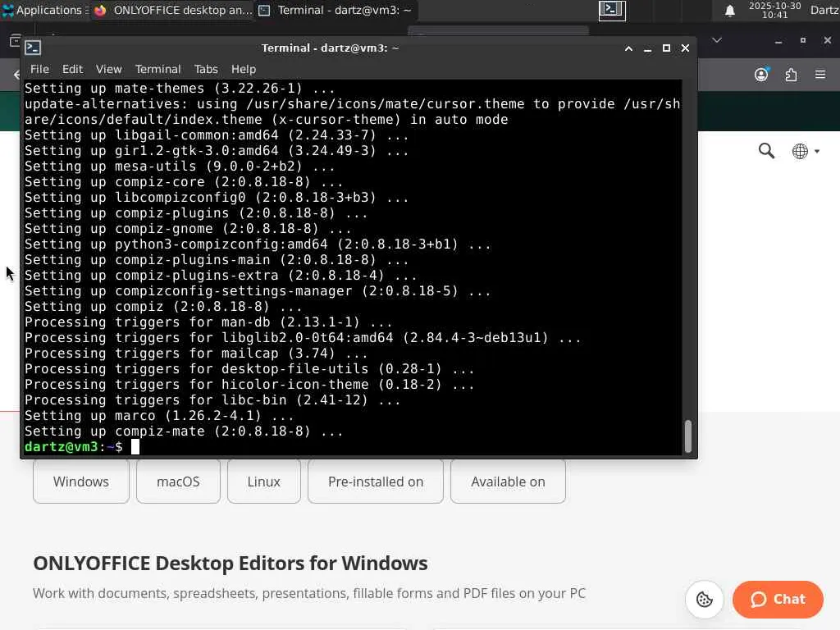
Task: Open the Terminal Edit menu
Action: [72, 69]
